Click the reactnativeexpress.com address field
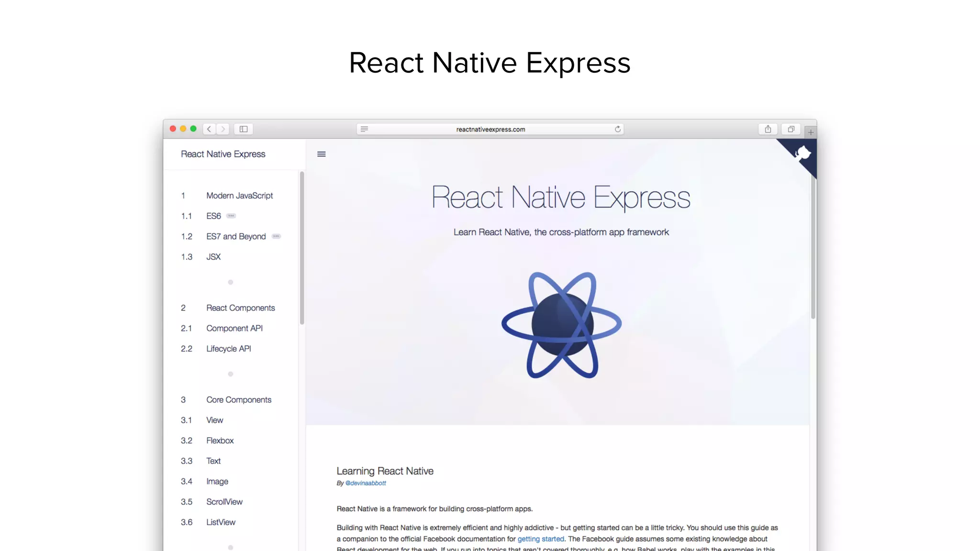Viewport: 980px width, 551px height. (x=490, y=129)
